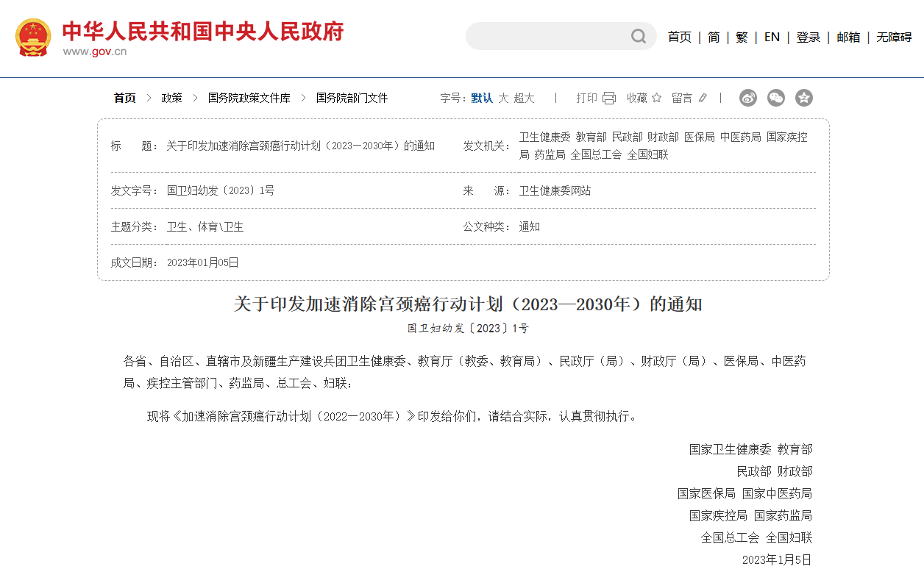Image resolution: width=924 pixels, height=583 pixels.
Task: Open 政策 breadcrumb link
Action: pyautogui.click(x=171, y=98)
